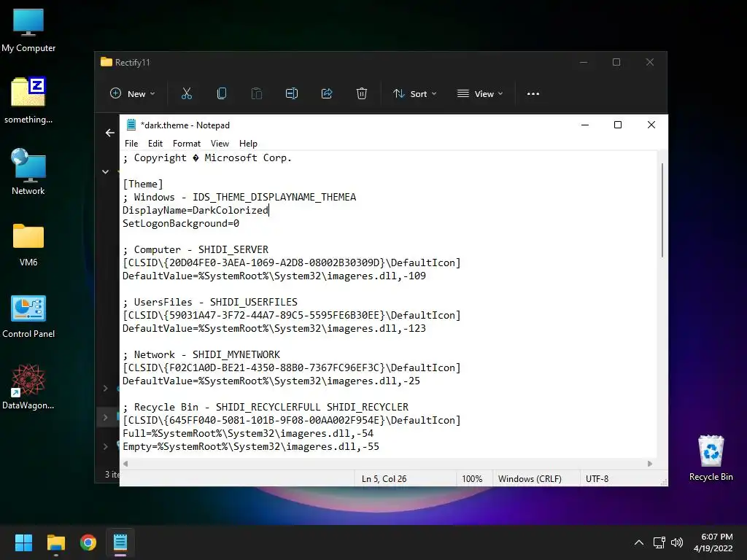Click the UTF-8 encoding status entry

(x=597, y=479)
